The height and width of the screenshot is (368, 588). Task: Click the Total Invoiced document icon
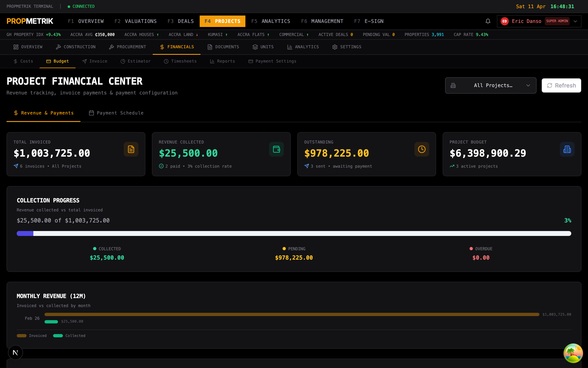point(131,149)
